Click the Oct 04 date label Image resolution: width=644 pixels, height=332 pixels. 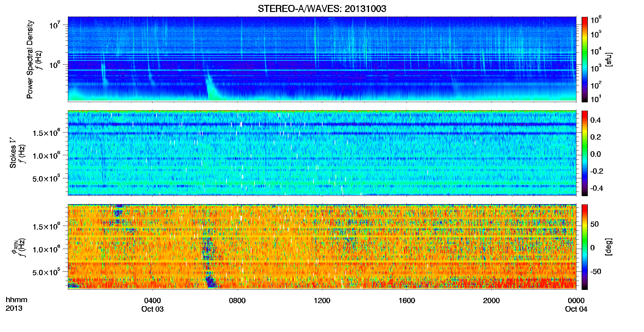[576, 309]
